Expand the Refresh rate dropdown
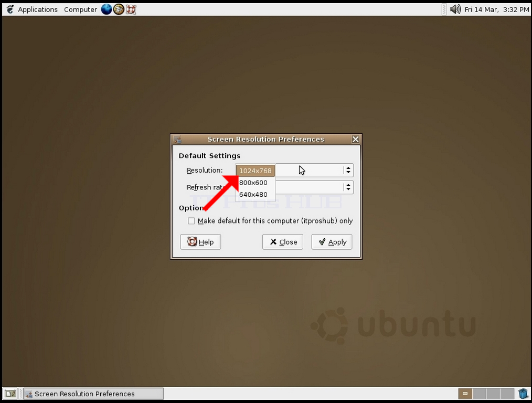 [348, 187]
